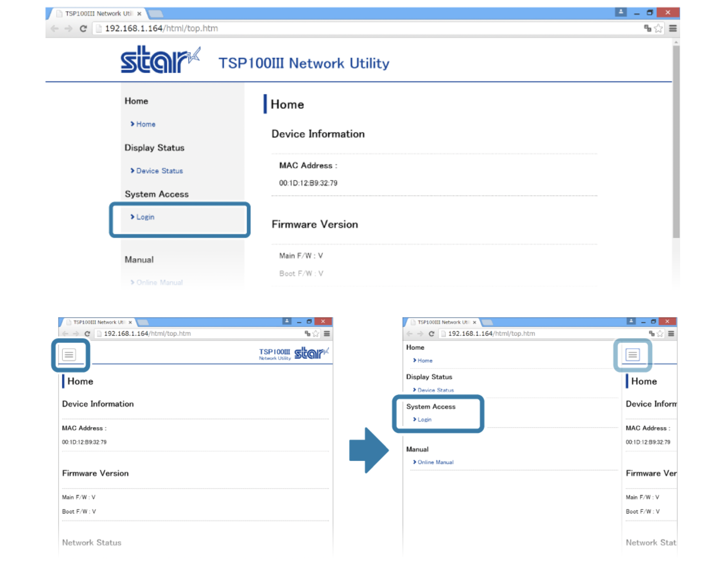The image size is (728, 565).
Task: Click the reload button in the top browser window
Action: pyautogui.click(x=83, y=29)
